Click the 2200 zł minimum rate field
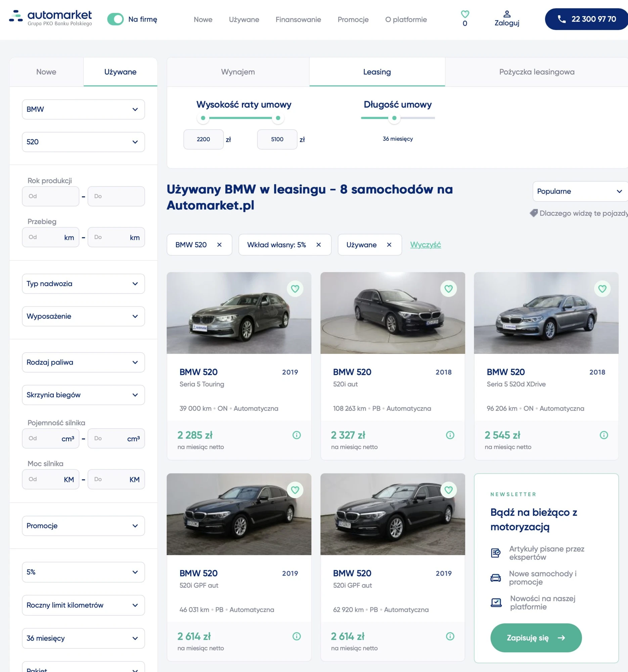Image resolution: width=628 pixels, height=672 pixels. pos(204,139)
